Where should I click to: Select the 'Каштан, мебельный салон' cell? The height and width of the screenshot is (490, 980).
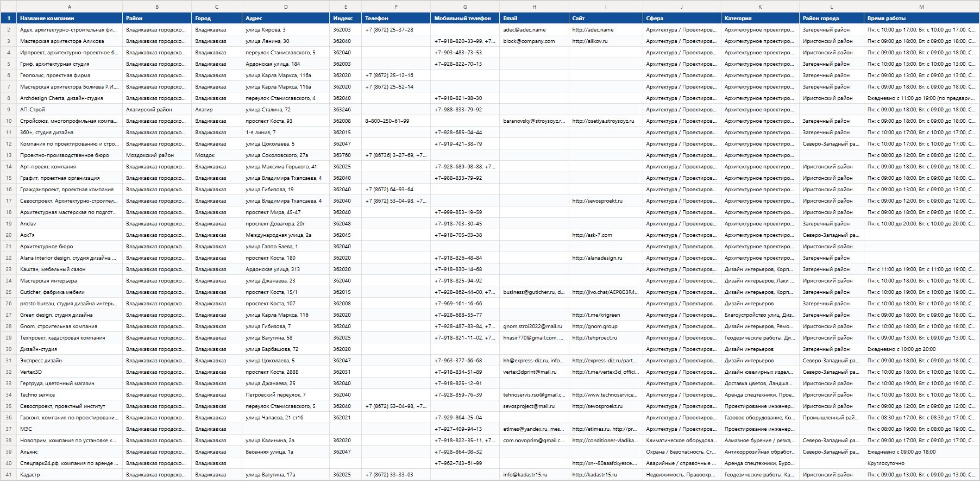coord(70,269)
